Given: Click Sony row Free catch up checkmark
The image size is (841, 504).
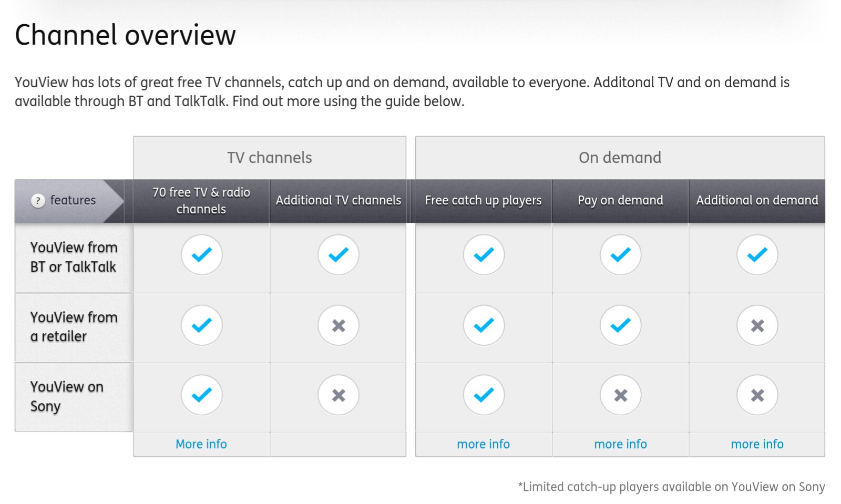Looking at the screenshot, I should (x=484, y=395).
